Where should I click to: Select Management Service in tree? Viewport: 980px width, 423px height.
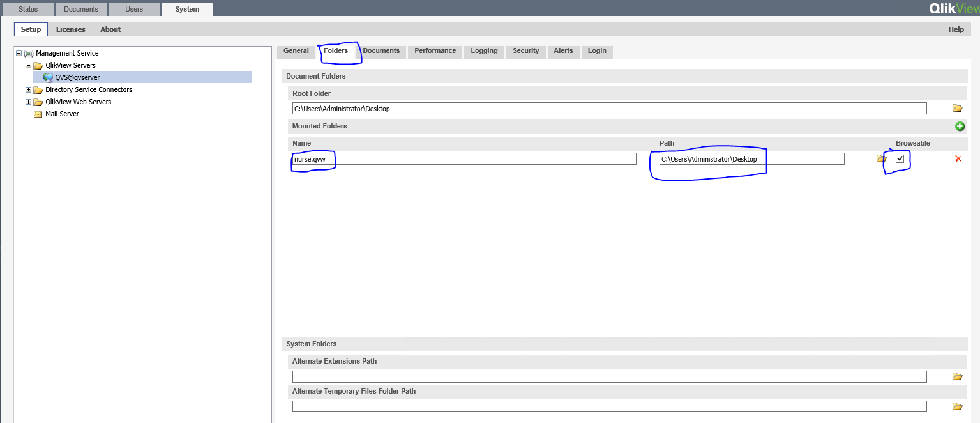[67, 53]
